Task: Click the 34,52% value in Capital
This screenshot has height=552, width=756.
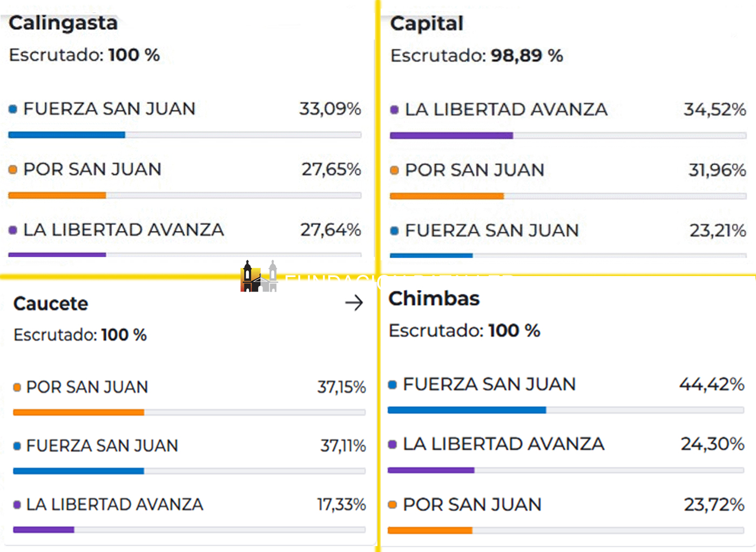Action: point(714,110)
